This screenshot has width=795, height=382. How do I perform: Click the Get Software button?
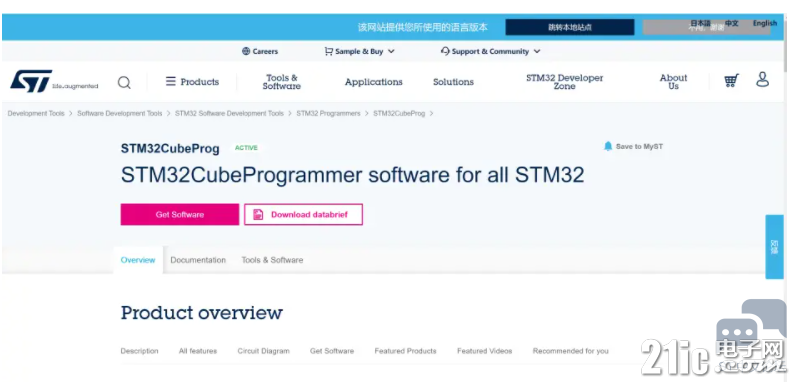point(179,215)
